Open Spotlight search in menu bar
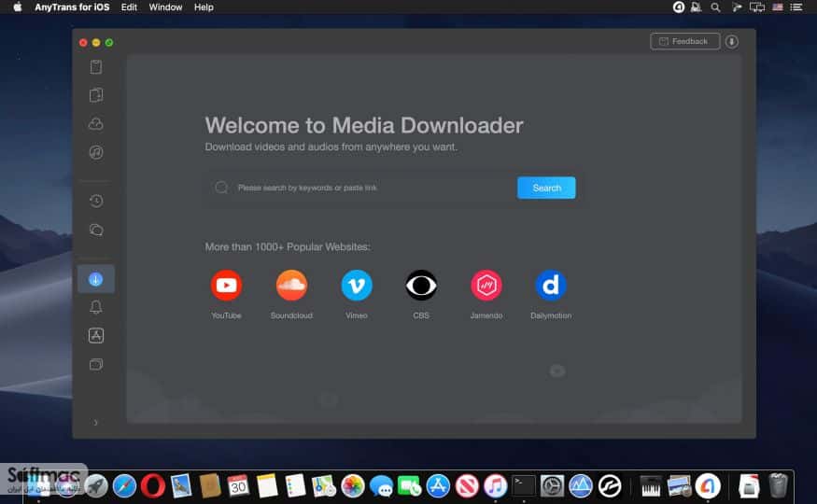This screenshot has height=504, width=817. [716, 7]
